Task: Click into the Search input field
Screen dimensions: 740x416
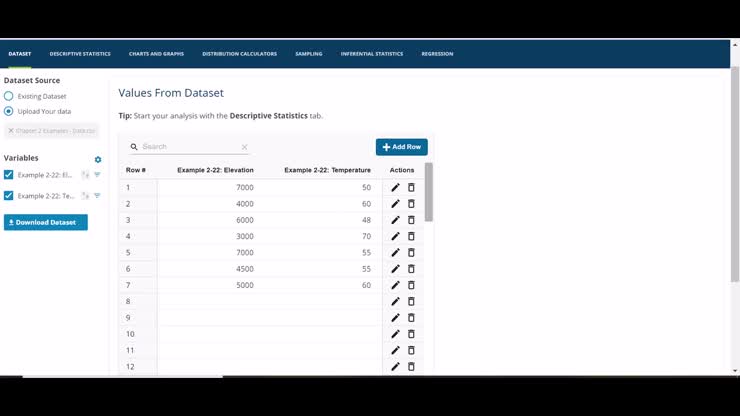Action: pyautogui.click(x=191, y=147)
